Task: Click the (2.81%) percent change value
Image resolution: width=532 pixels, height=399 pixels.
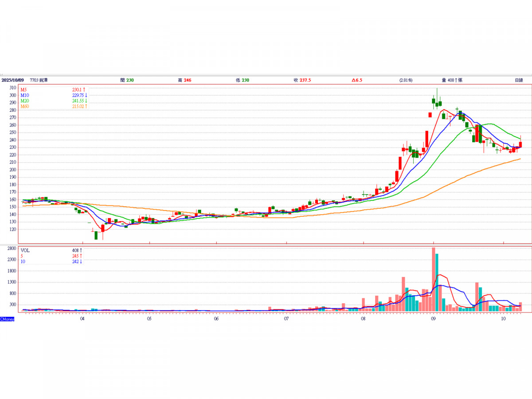Action: coord(405,80)
